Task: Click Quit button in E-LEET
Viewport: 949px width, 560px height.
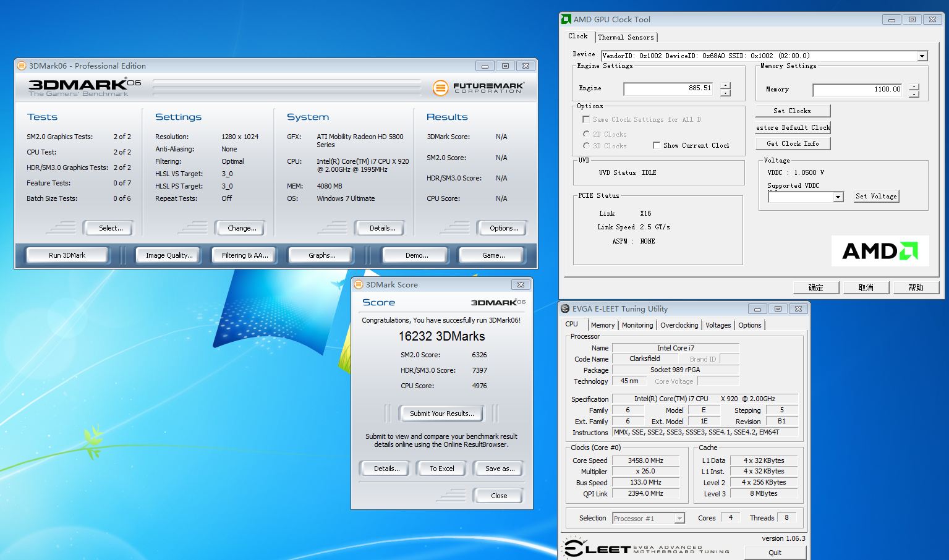Action: (x=775, y=553)
